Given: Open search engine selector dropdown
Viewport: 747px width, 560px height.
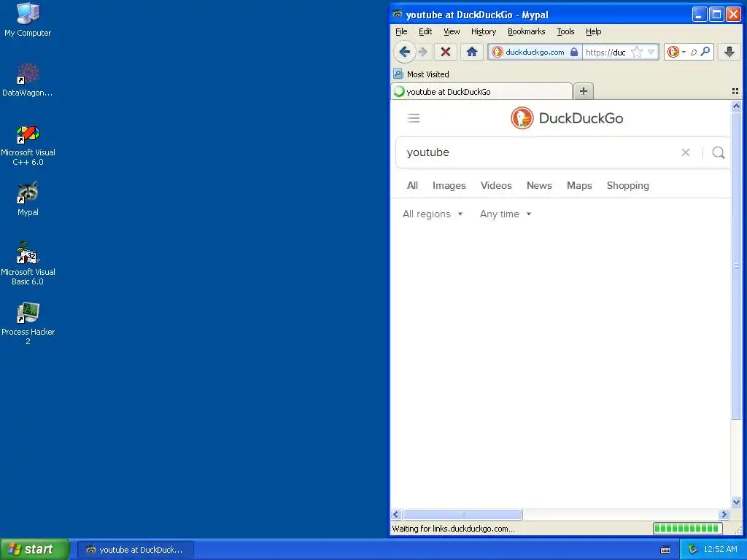Looking at the screenshot, I should click(684, 52).
